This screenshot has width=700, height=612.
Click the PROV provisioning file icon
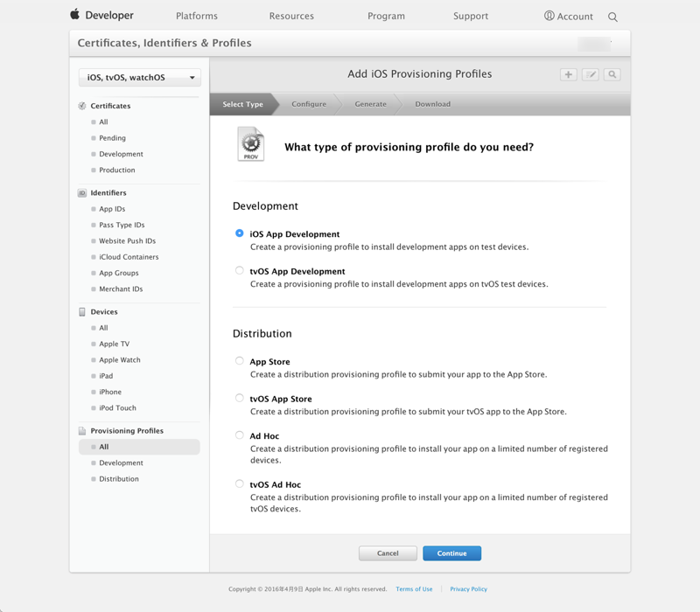(251, 144)
